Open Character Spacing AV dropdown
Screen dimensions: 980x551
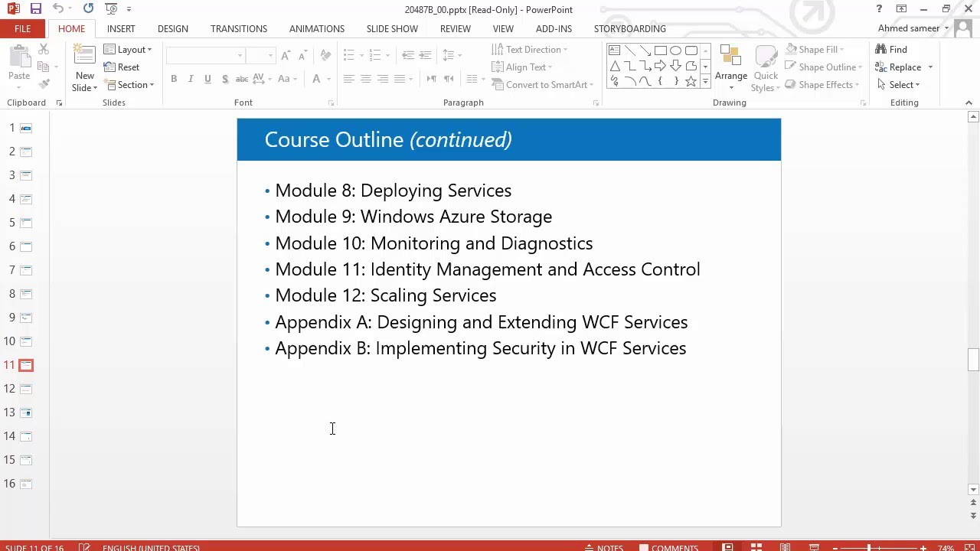pos(261,79)
